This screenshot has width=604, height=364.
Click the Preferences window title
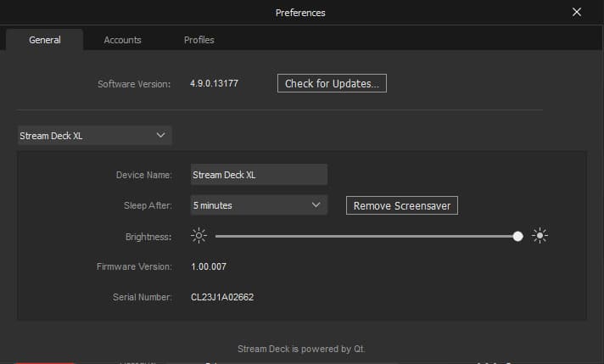tap(300, 13)
